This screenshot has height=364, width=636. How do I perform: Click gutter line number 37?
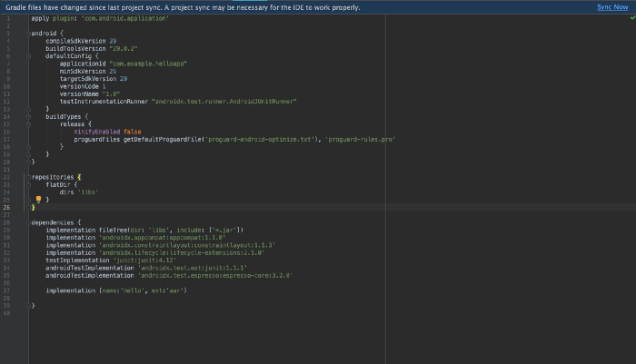[6, 290]
